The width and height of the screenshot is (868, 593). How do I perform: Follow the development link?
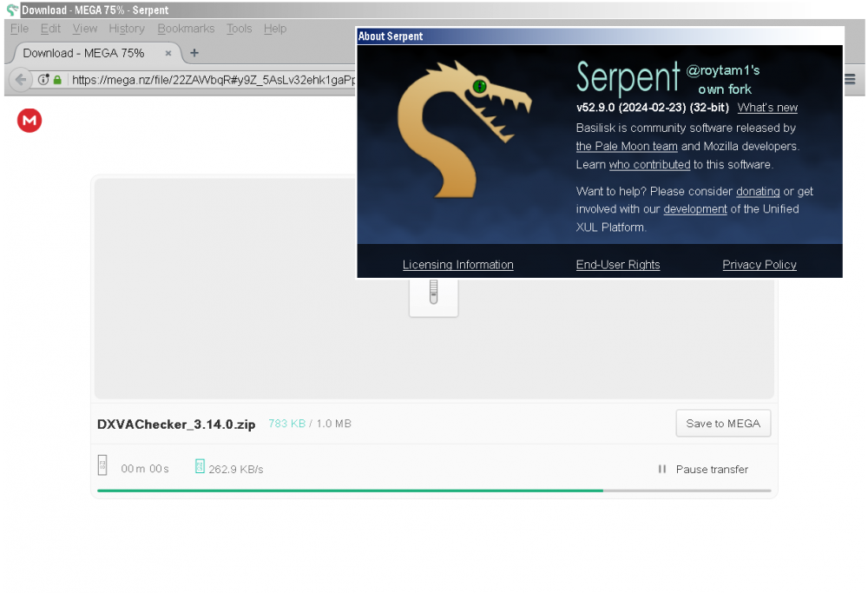(x=695, y=208)
